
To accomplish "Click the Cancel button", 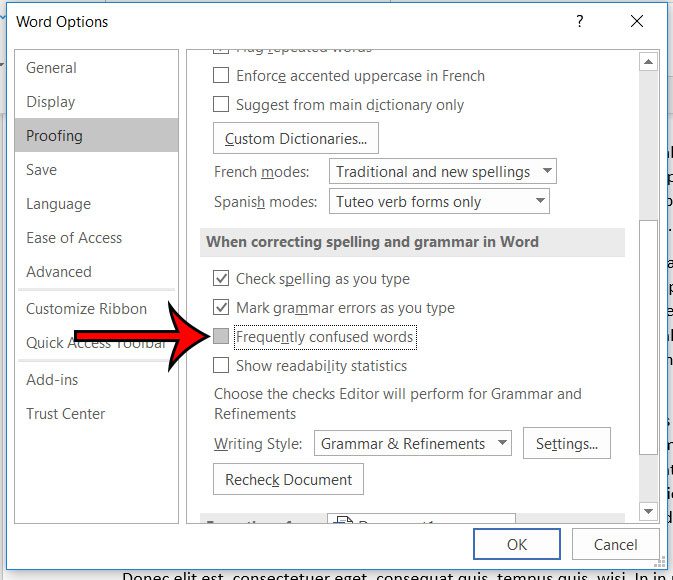I will (x=615, y=544).
